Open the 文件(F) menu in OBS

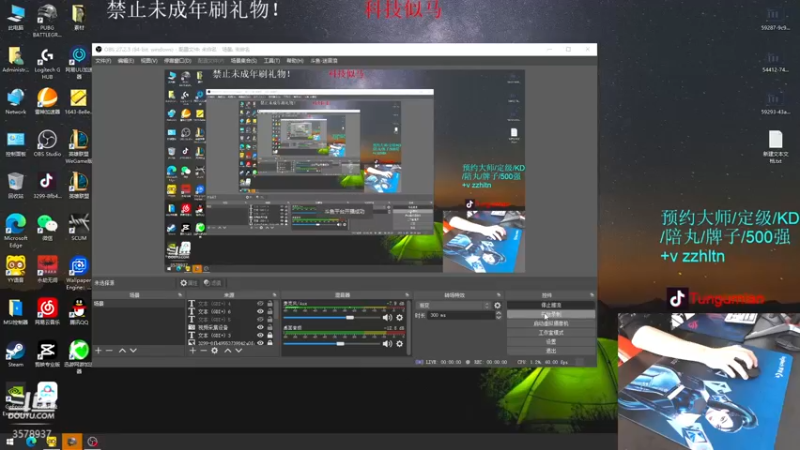(104, 61)
